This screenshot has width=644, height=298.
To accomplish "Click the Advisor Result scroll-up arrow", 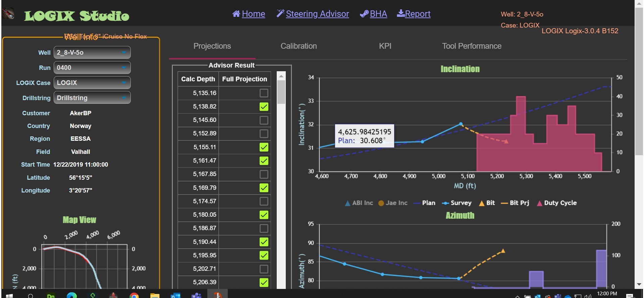I will pos(281,76).
